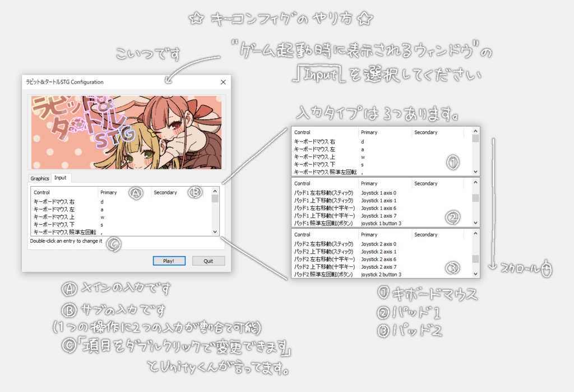
Task: Click the scroll-up arrow in the パッド2 list panel
Action: click(x=475, y=233)
